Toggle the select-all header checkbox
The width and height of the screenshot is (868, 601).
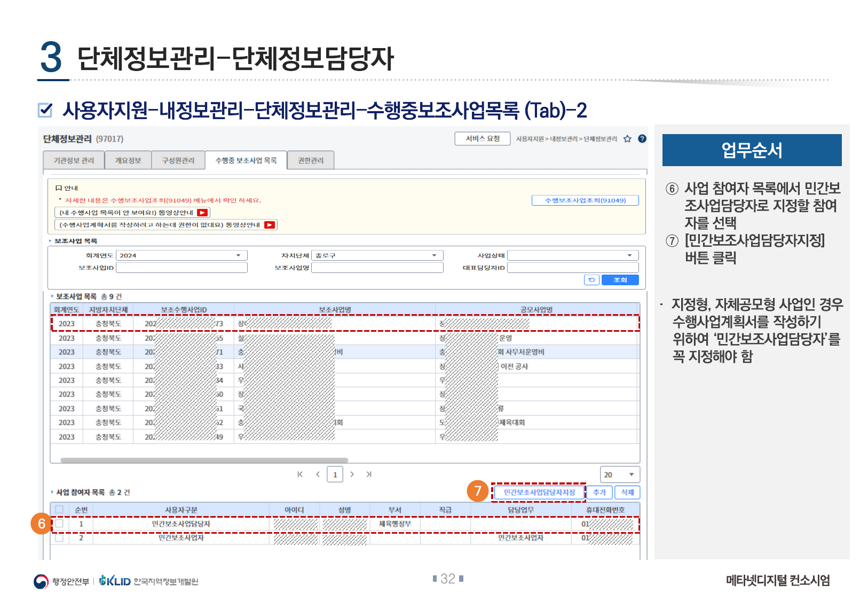pyautogui.click(x=59, y=510)
